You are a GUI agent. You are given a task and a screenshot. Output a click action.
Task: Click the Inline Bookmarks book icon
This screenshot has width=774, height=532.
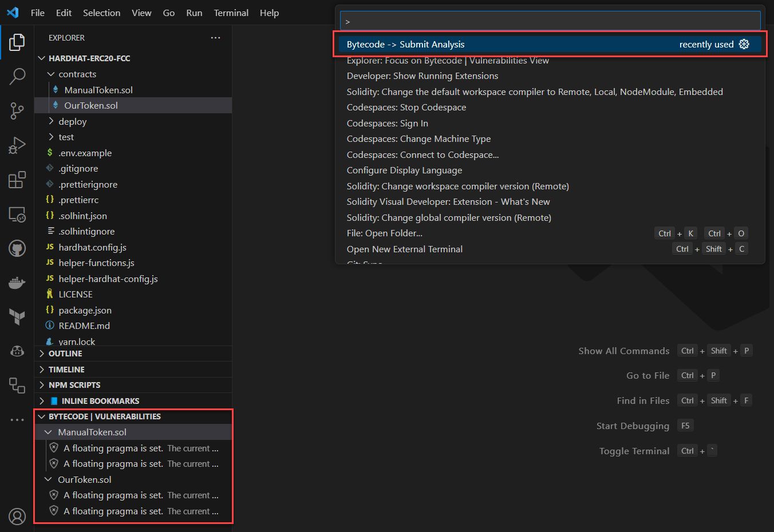pyautogui.click(x=54, y=401)
